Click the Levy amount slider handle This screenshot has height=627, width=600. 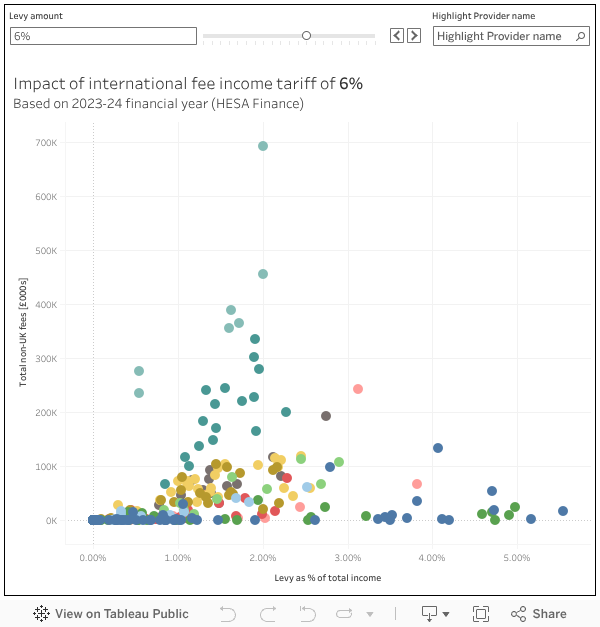click(x=306, y=36)
